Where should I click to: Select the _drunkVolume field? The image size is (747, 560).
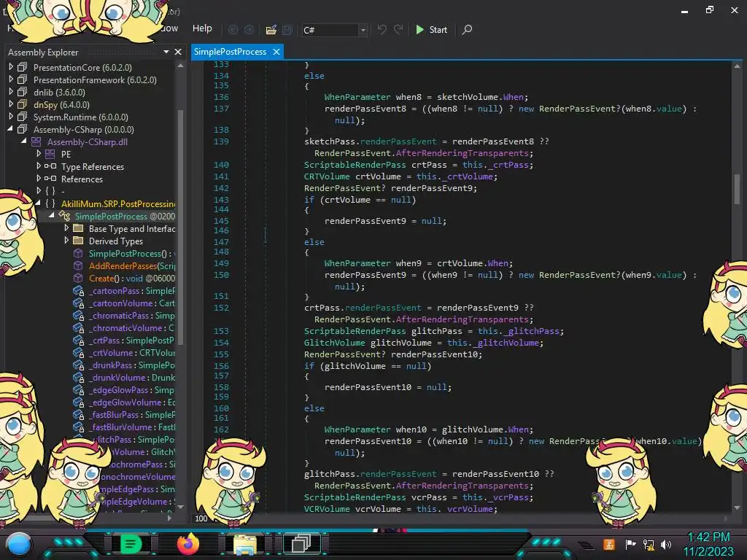pos(132,377)
